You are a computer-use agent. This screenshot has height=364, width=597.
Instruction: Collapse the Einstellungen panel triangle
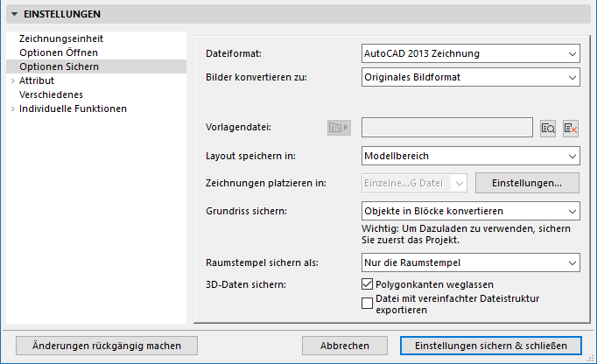(x=15, y=14)
